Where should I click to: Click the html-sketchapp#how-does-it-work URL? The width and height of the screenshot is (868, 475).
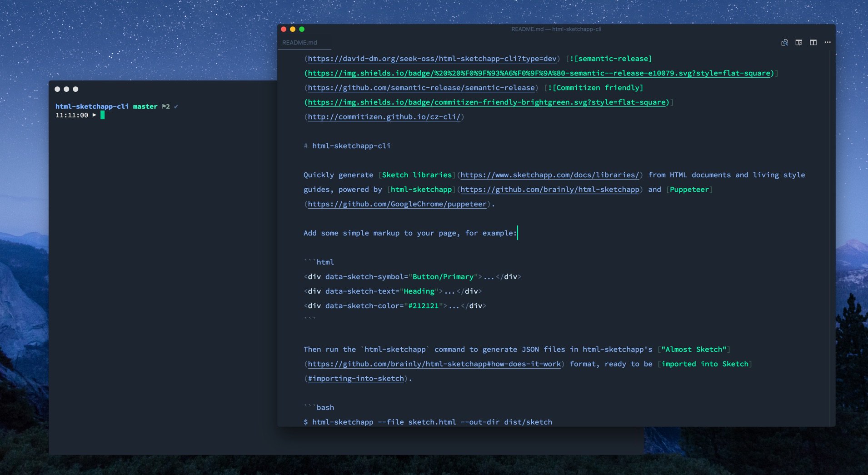(434, 364)
